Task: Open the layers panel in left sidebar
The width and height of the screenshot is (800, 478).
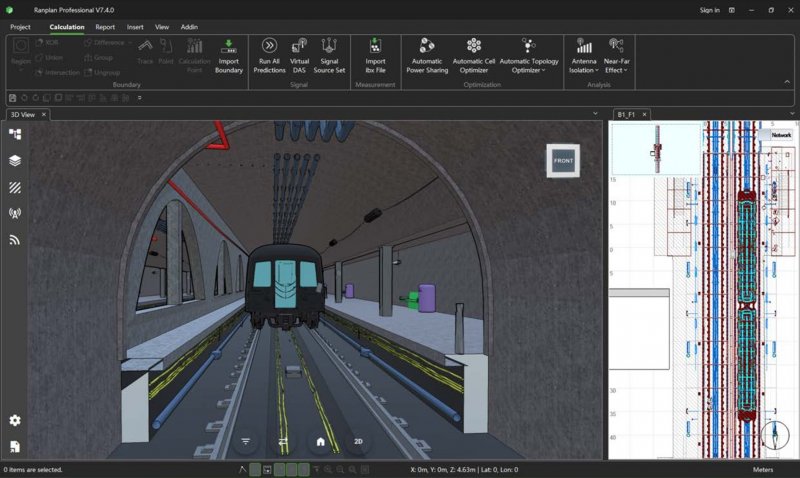Action: (x=15, y=161)
